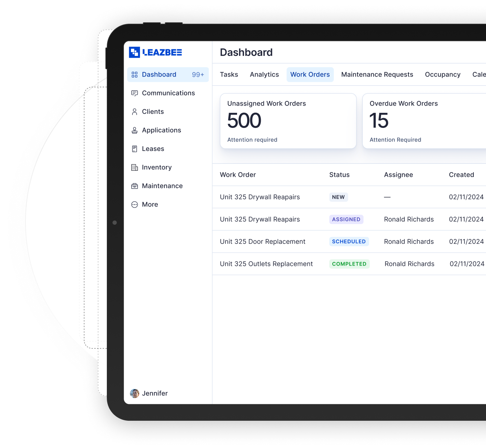This screenshot has height=448, width=486.
Task: Select the Maintenance toolbox icon
Action: [135, 186]
